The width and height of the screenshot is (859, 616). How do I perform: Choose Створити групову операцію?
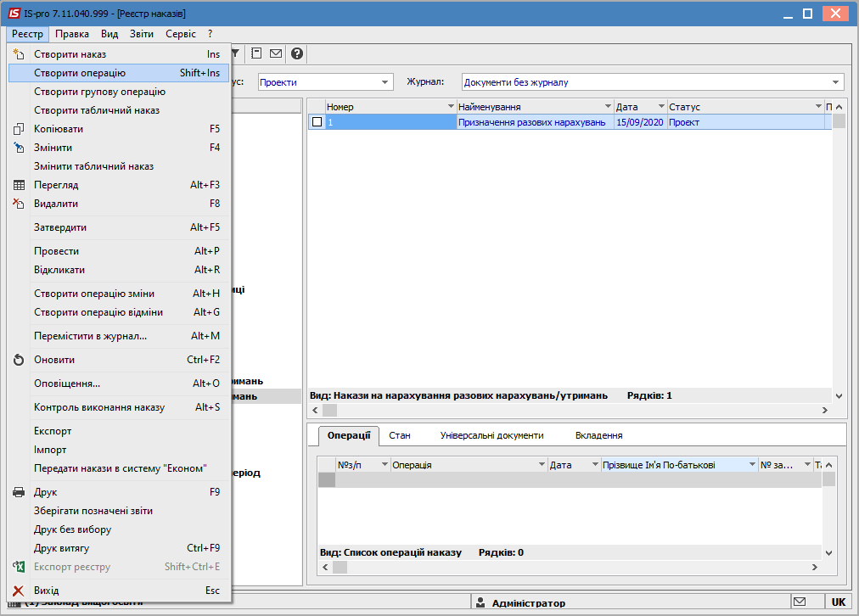click(119, 92)
